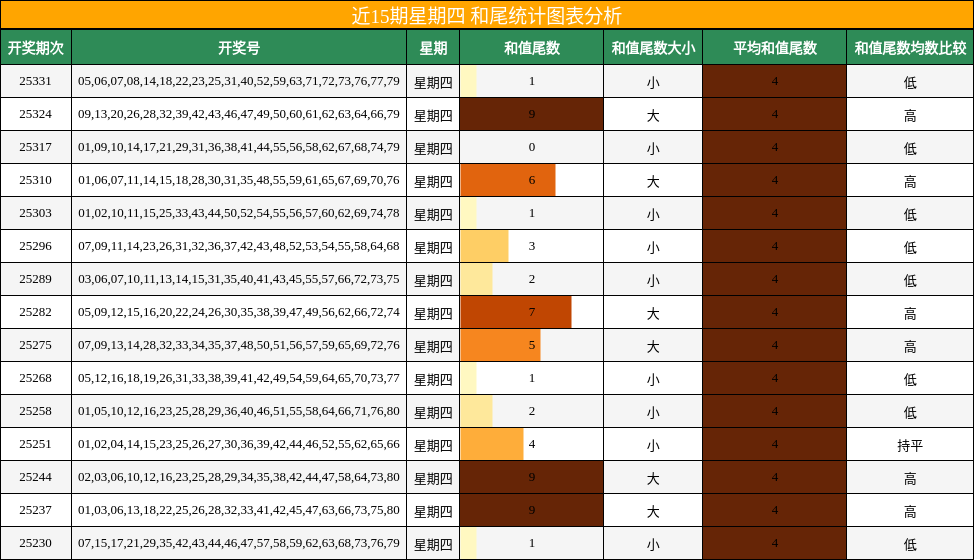The image size is (974, 560).
Task: Select the bar showing 7 for period 25282
Action: (516, 312)
